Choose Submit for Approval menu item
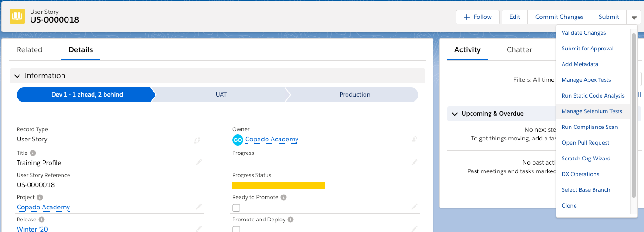The image size is (644, 232). tap(593, 49)
